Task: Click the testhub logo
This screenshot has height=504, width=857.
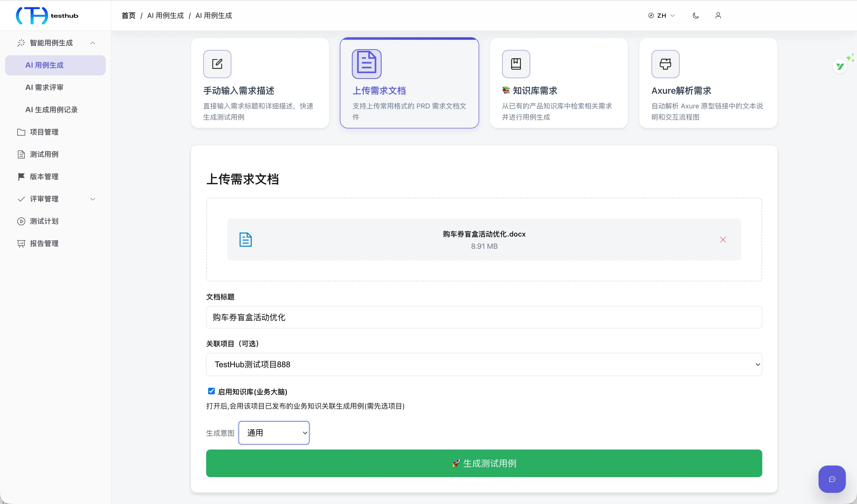Action: pyautogui.click(x=47, y=16)
